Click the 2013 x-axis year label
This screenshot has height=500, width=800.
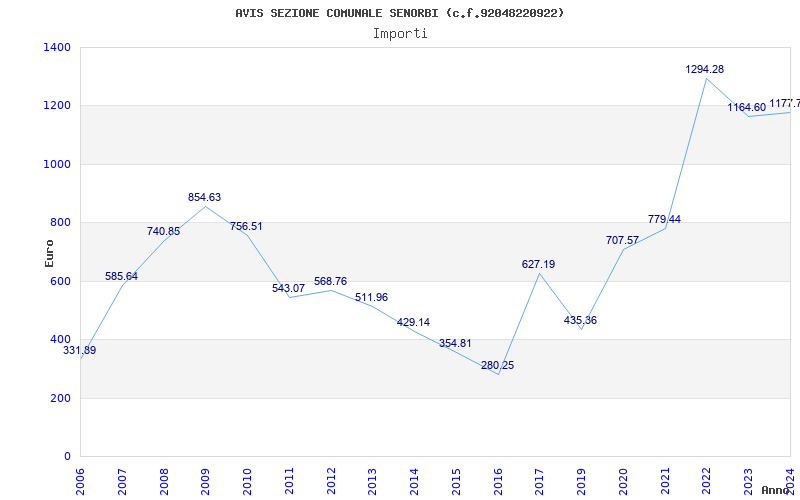372,482
